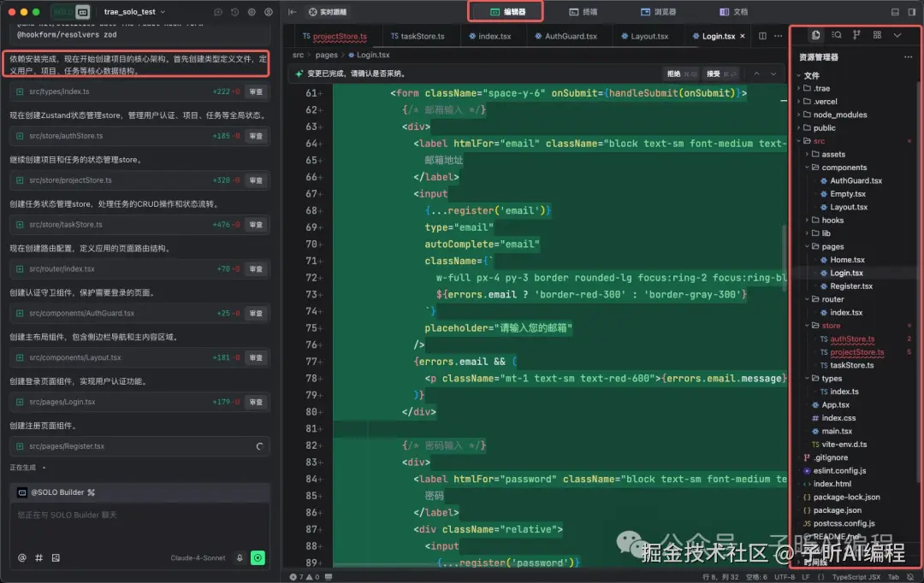Click 审查 review for src/store/taskStore.ts
The image size is (924, 583).
tap(257, 225)
